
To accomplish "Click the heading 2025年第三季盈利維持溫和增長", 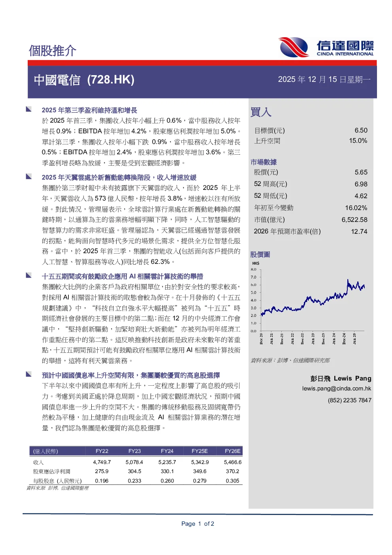I will [90, 110].
